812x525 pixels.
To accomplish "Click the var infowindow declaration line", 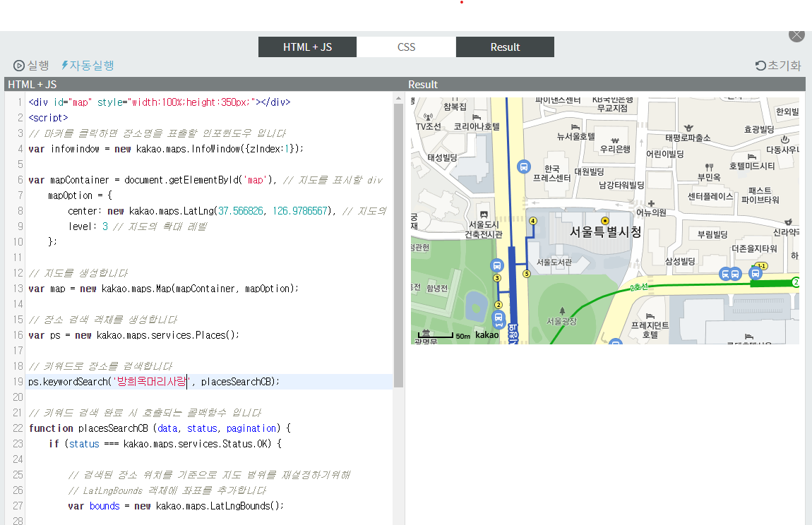I will pyautogui.click(x=166, y=149).
